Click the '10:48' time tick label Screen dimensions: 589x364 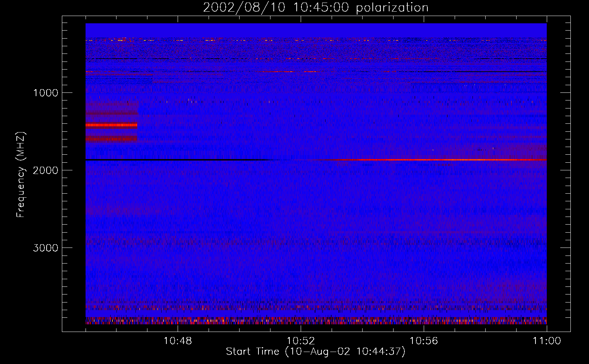tap(178, 341)
